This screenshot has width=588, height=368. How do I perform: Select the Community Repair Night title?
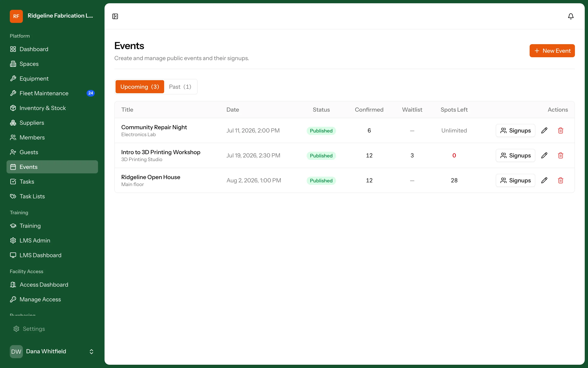[154, 127]
